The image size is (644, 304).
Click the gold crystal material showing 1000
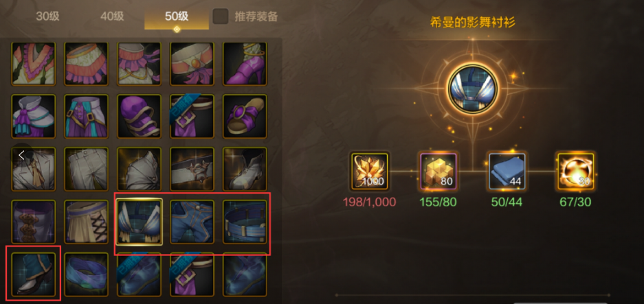click(x=369, y=172)
